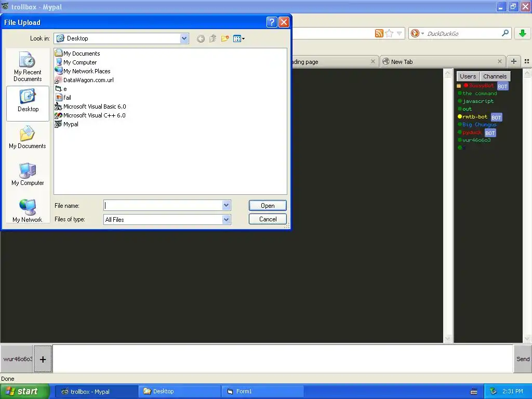Select the Desktop shortcut in the places bar
The image size is (532, 399).
point(28,103)
